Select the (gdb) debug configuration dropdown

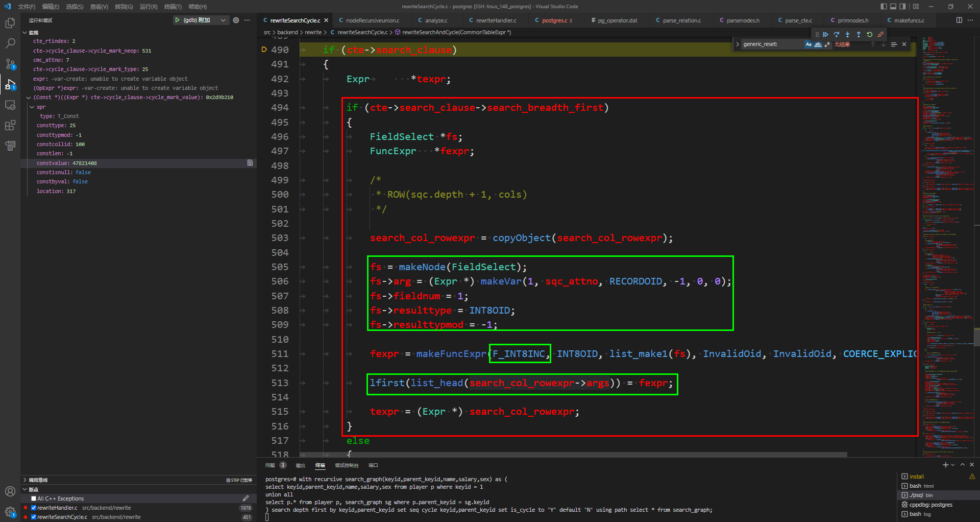pos(202,20)
